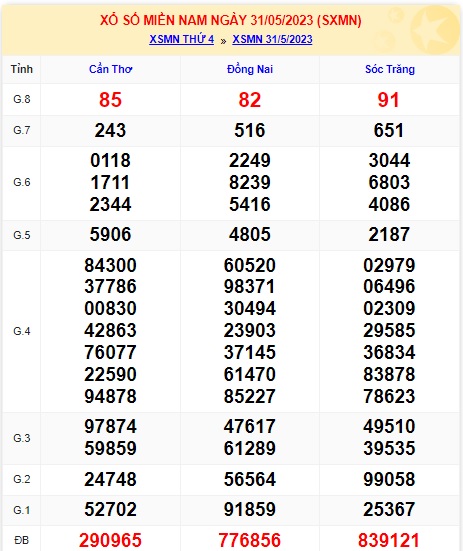Click the ĐB jackpot number 839121
The height and width of the screenshot is (551, 463).
coord(389,540)
